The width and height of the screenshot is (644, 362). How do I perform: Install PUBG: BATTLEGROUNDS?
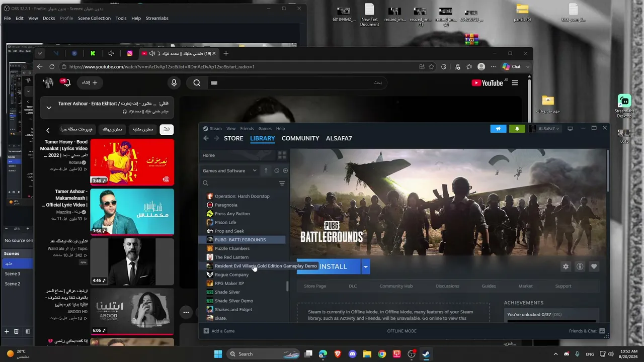point(329,266)
